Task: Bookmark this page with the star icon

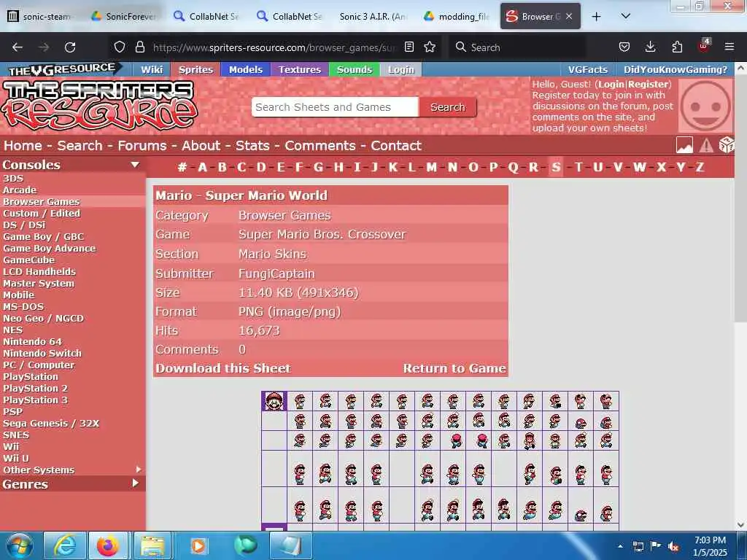Action: click(430, 47)
